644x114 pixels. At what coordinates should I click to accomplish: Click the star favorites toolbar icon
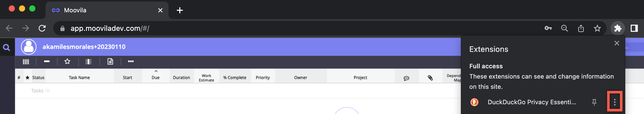pyautogui.click(x=67, y=62)
